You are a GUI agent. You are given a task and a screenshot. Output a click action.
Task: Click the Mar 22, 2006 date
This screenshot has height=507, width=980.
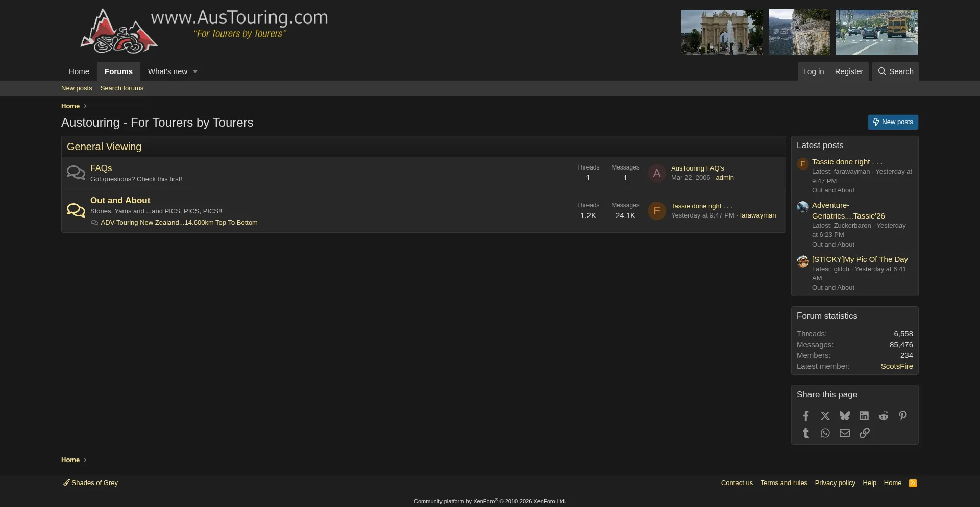(690, 178)
